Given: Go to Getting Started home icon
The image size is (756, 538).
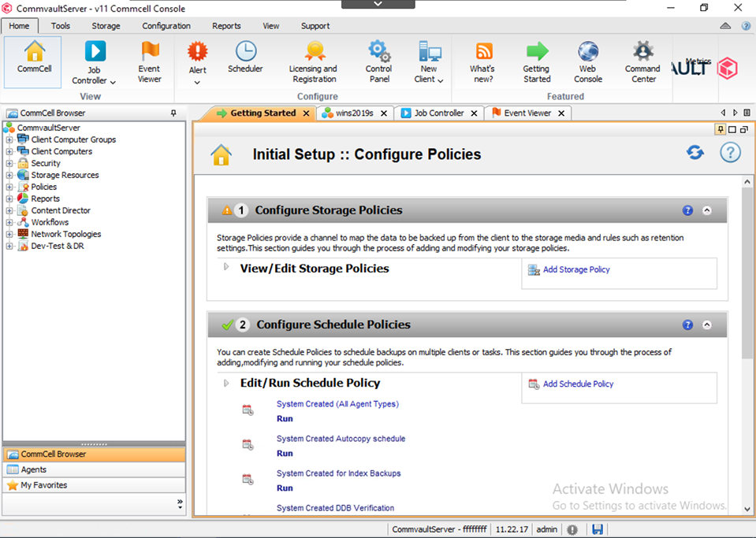Looking at the screenshot, I should click(222, 154).
